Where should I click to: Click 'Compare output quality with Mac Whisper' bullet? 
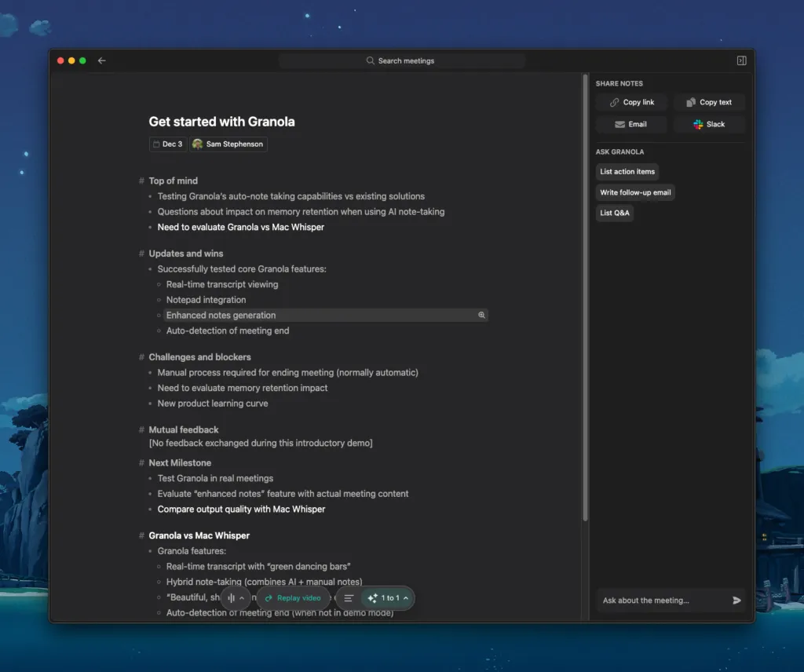241,509
